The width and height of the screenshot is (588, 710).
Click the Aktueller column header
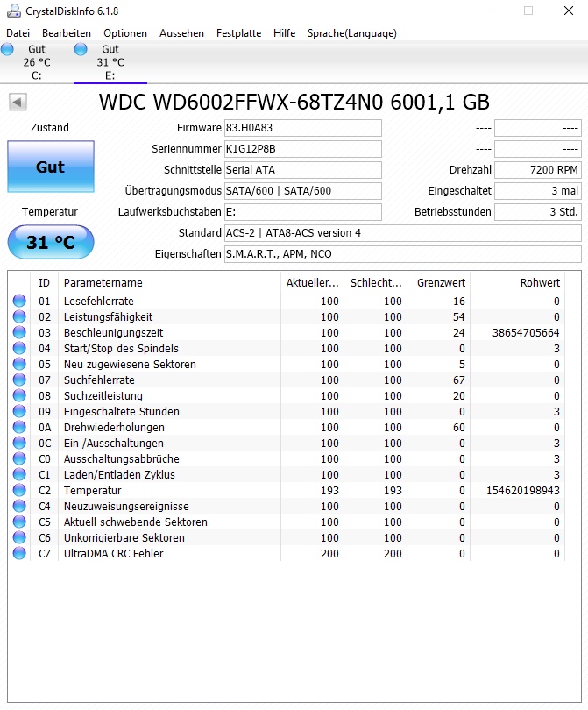(312, 283)
